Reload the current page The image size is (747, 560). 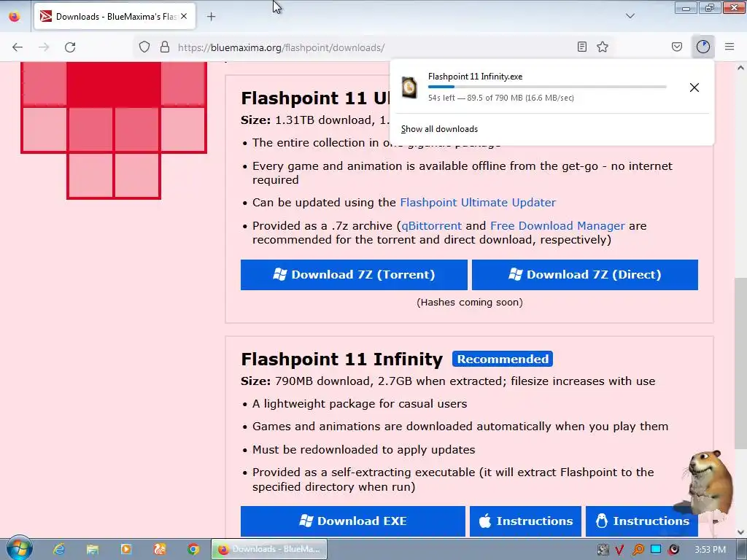click(70, 47)
